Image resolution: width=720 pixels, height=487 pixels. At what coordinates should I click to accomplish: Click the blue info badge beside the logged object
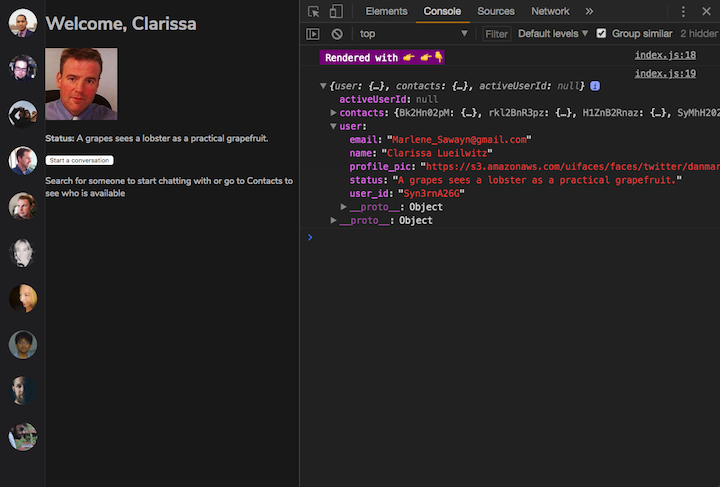point(595,86)
